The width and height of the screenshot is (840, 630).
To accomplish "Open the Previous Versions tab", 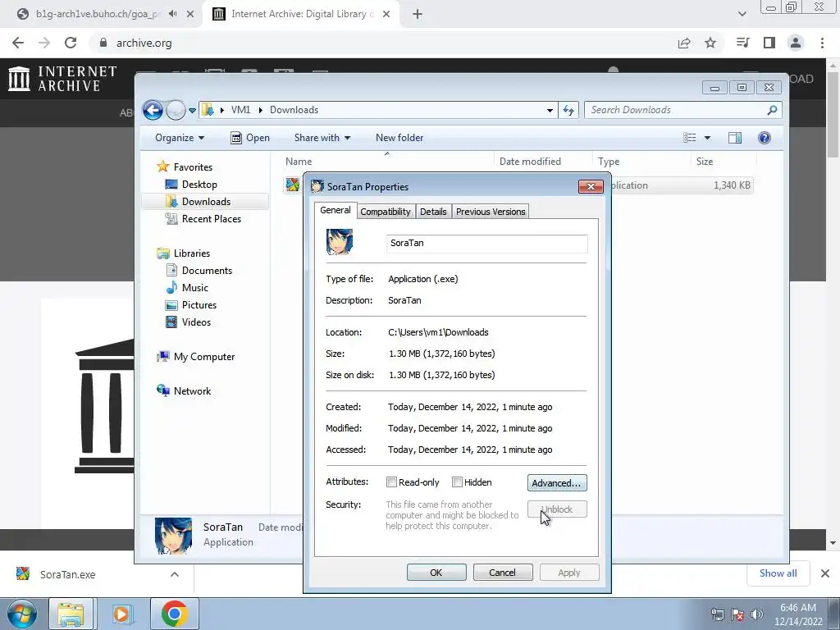I will pyautogui.click(x=491, y=212).
